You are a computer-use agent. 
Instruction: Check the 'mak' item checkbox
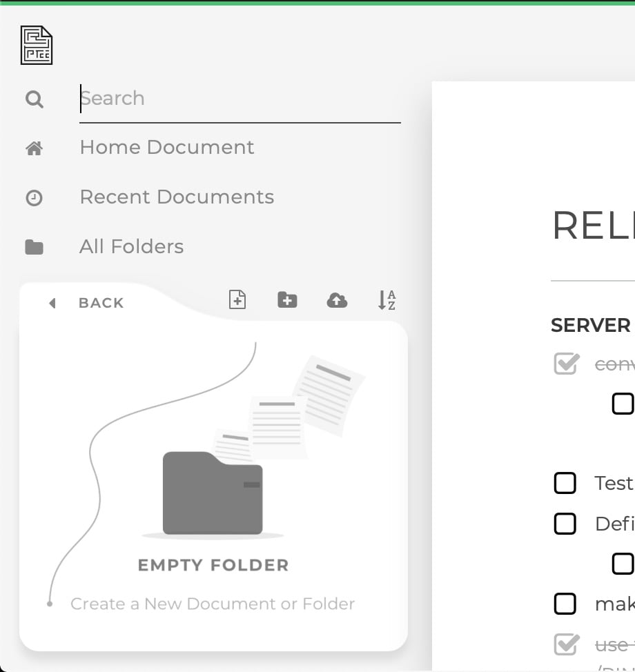565,604
